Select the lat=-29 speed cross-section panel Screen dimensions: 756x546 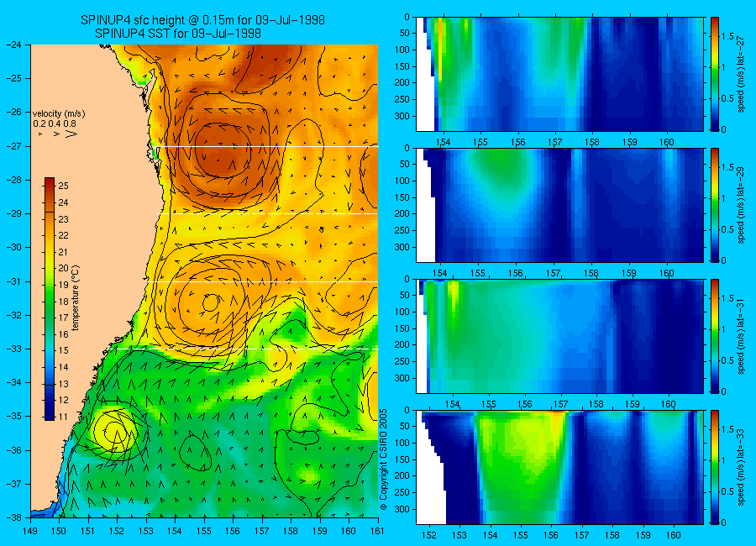(x=559, y=205)
